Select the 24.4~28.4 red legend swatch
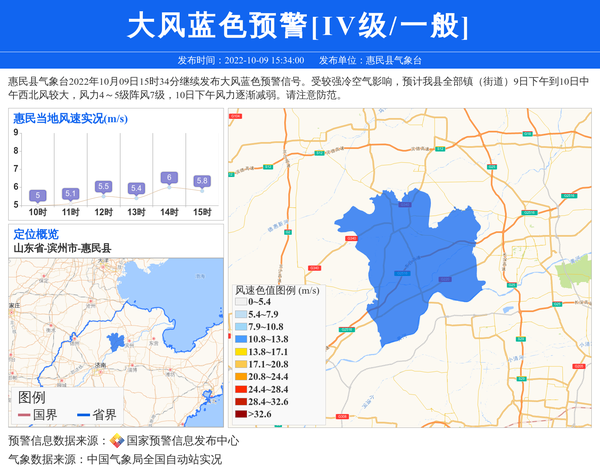Image resolution: width=600 pixels, height=471 pixels. coord(241,389)
